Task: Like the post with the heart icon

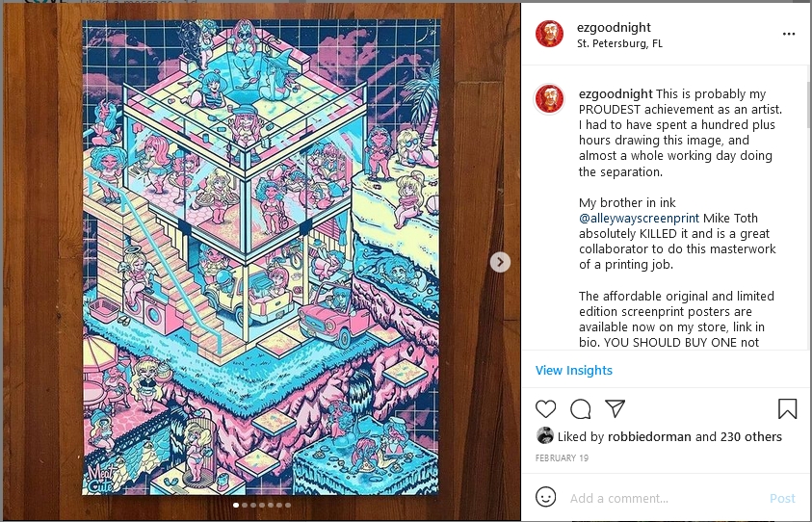Action: pyautogui.click(x=545, y=409)
